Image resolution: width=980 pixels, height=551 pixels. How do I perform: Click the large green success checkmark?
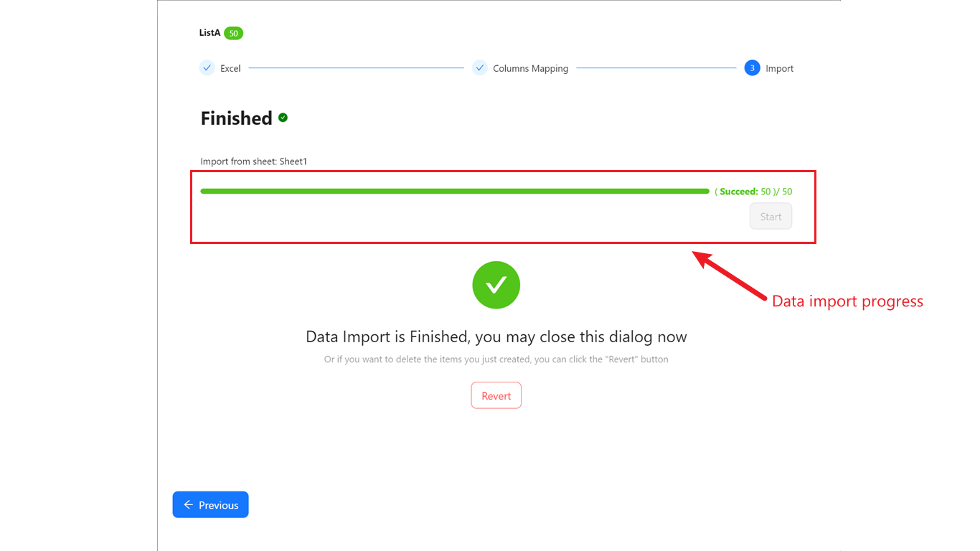point(496,285)
